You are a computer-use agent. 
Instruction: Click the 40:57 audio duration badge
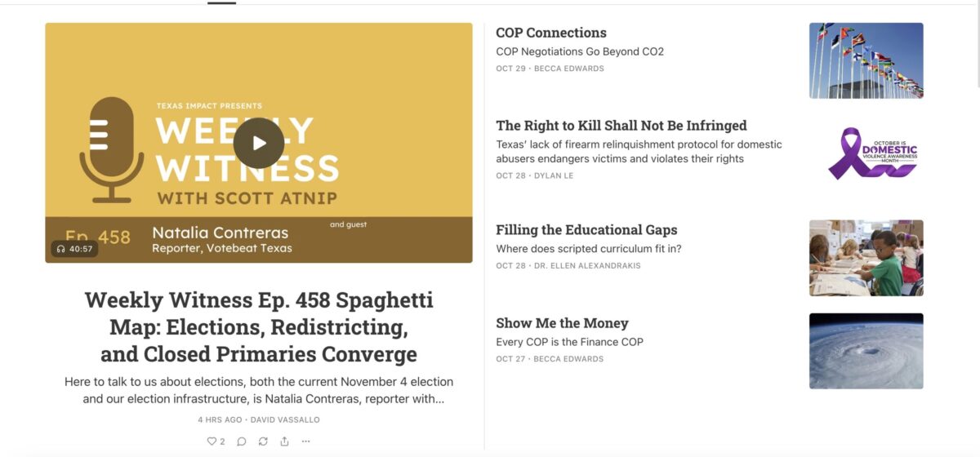[75, 249]
